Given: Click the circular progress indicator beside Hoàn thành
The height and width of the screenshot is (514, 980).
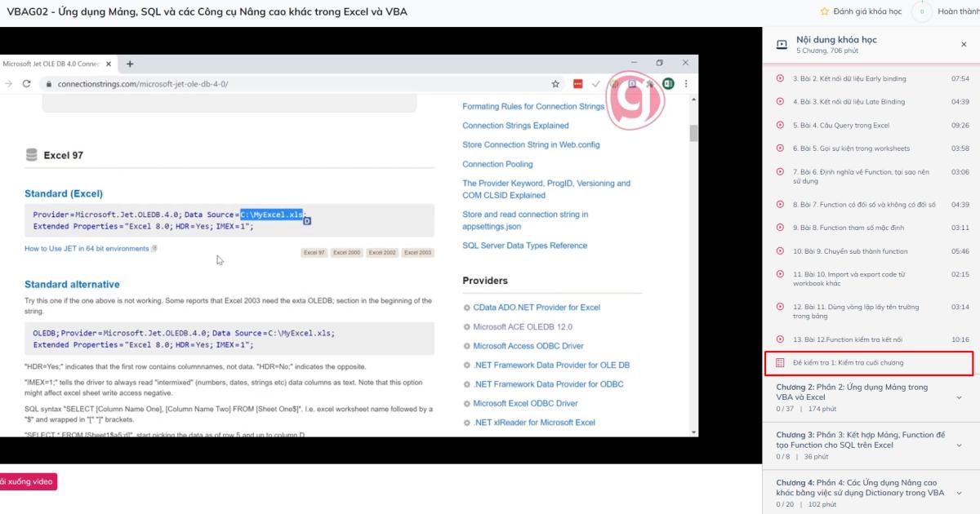Looking at the screenshot, I should pos(921,11).
